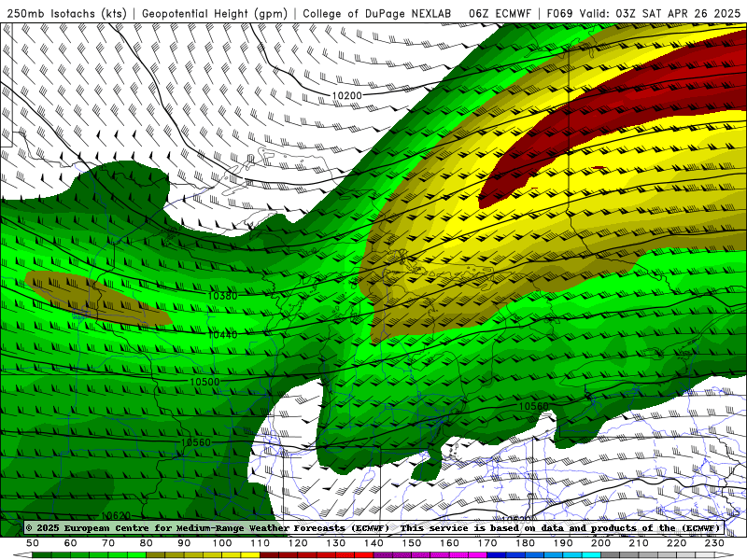Click the ECMWF copyright notice text
The image size is (747, 560).
(x=207, y=527)
